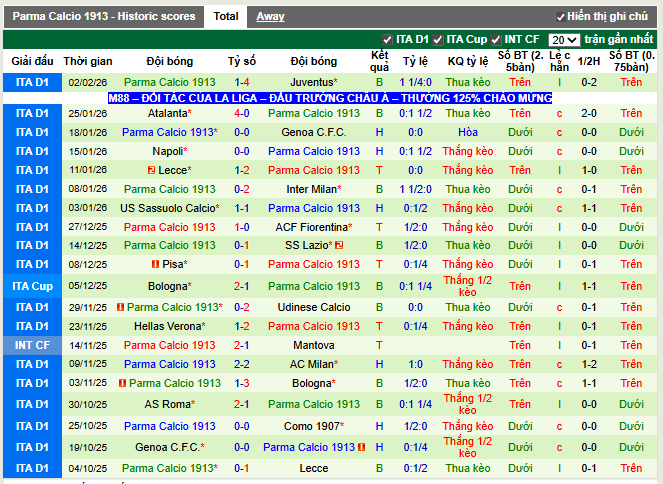The image size is (663, 484).
Task: Click the 1-4 score against Juventus
Action: coord(242,82)
